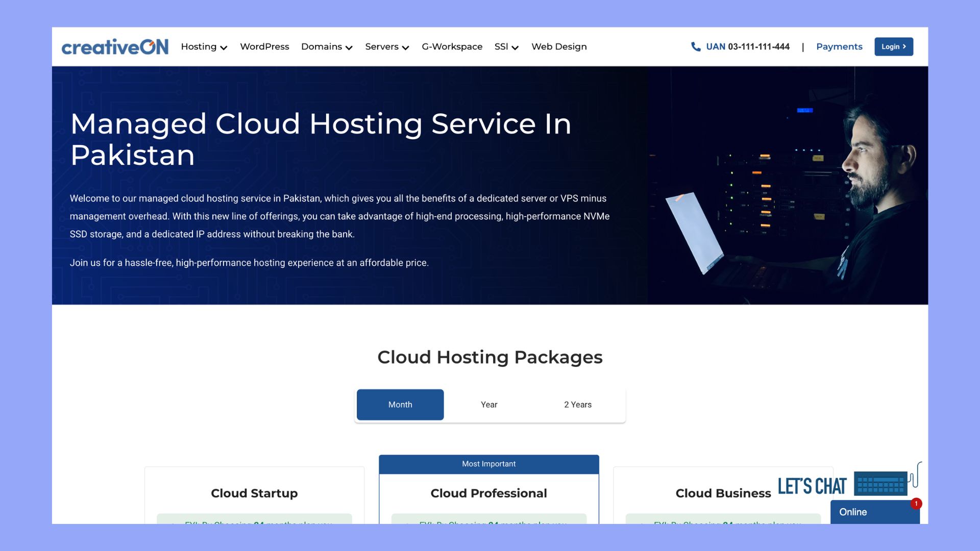
Task: Click G-Workspace in the navigation bar
Action: pos(452,46)
